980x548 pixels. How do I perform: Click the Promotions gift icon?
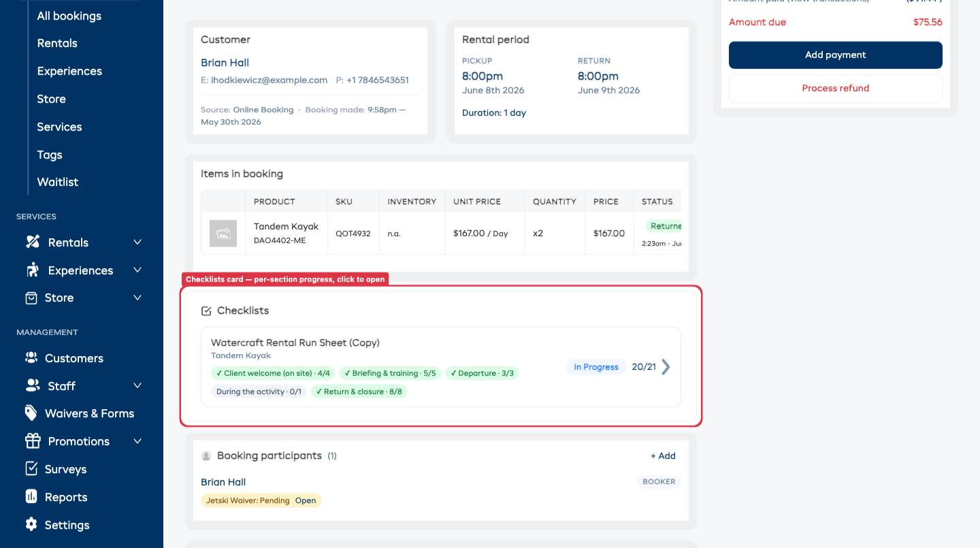[x=32, y=441]
